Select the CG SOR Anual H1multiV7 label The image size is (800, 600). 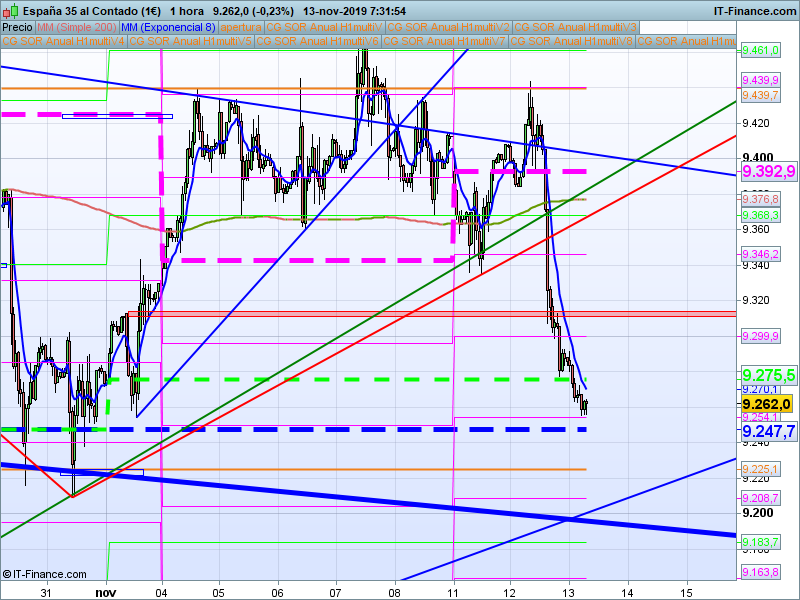445,42
